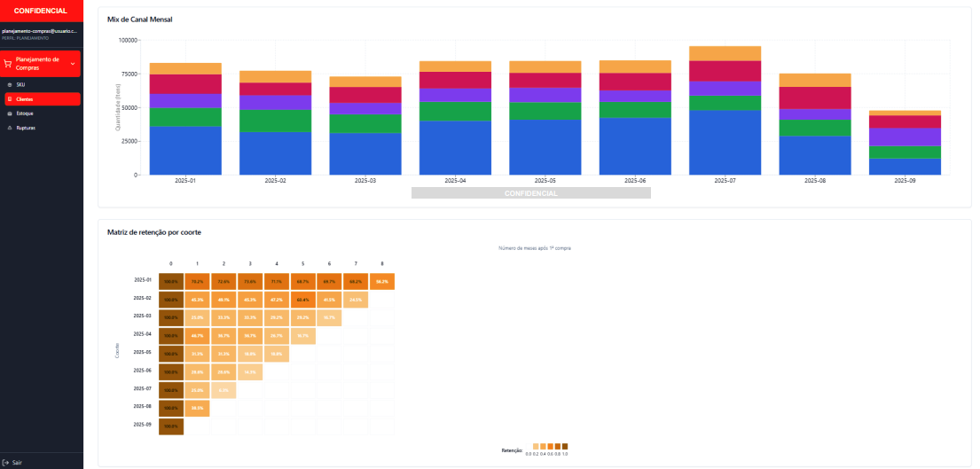
Task: Click the 100.0% cell for cohort 2025-09
Action: 171,426
